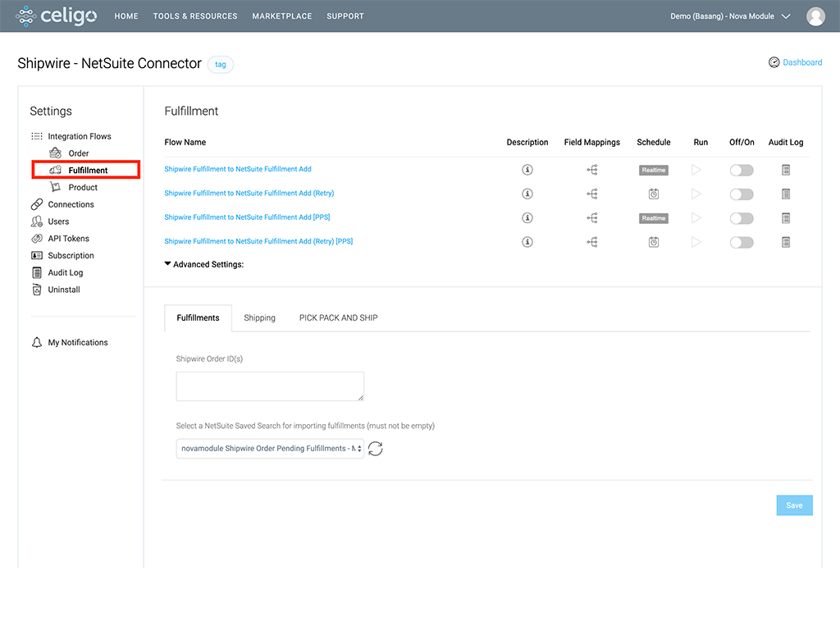This screenshot has height=630, width=840.
Task: Toggle on the Fulfillment Add (Retry) flow
Action: click(x=742, y=194)
